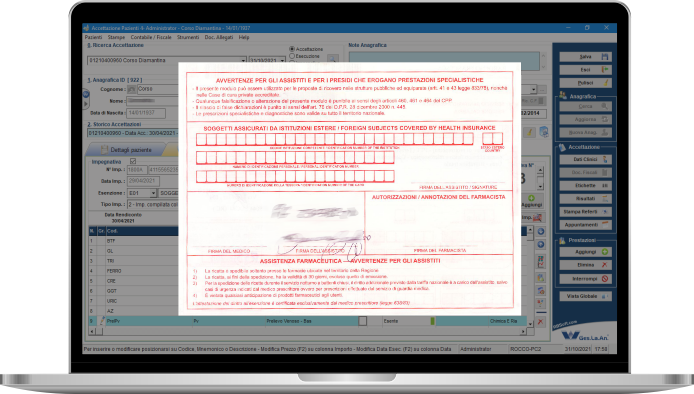This screenshot has height=394, width=694.
Task: Open Appuntamenti calendar button
Action: tap(586, 225)
